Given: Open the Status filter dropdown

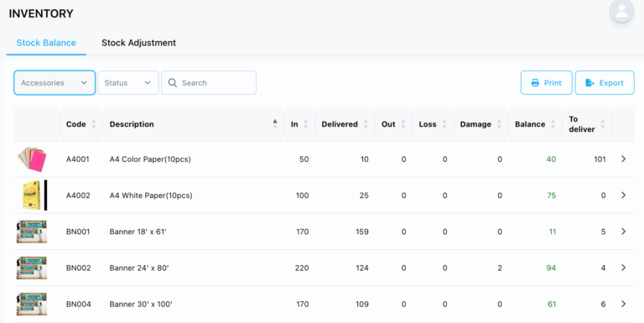Looking at the screenshot, I should (128, 82).
